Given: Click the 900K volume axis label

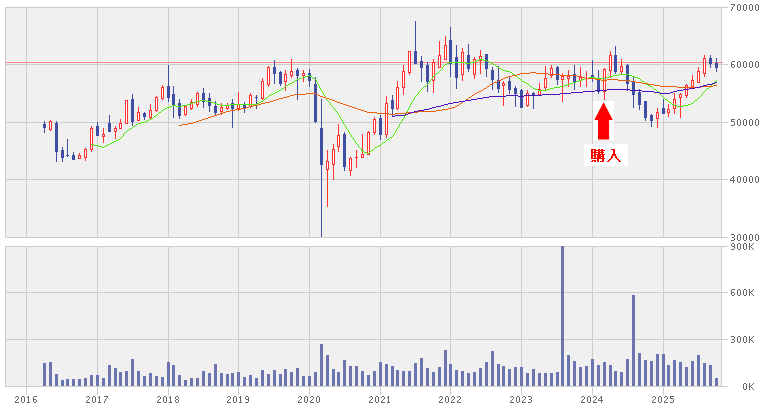Looking at the screenshot, I should coord(744,246).
